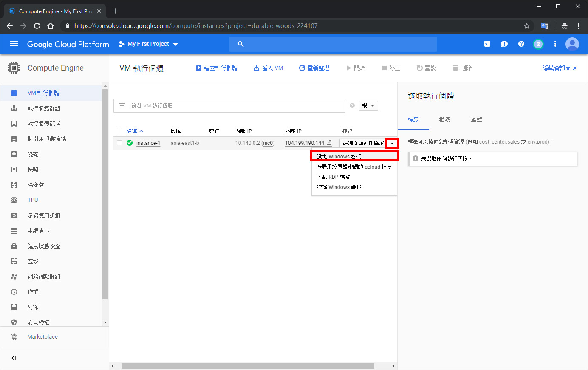Click the 網路端點群組 sidebar icon

click(x=14, y=277)
